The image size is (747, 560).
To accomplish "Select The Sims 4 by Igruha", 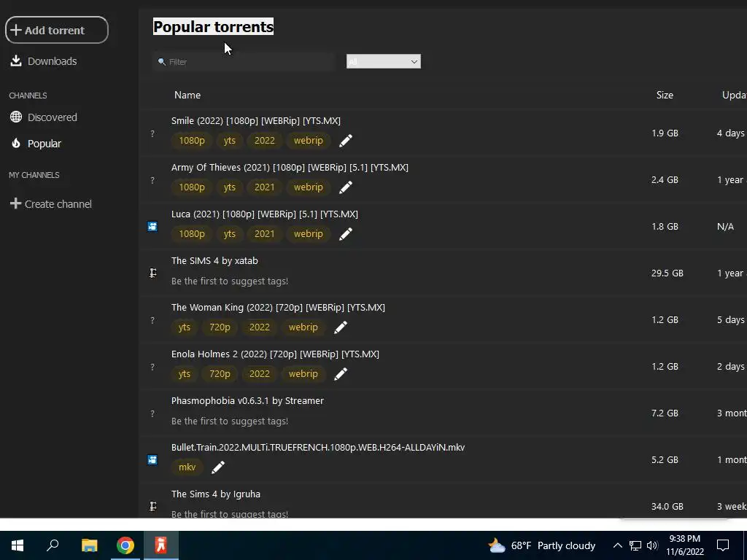I will 216,494.
